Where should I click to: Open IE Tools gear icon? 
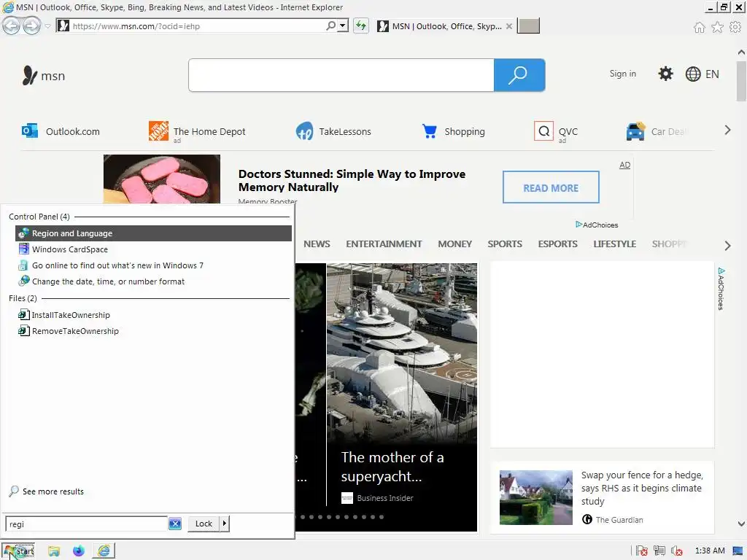pos(735,27)
